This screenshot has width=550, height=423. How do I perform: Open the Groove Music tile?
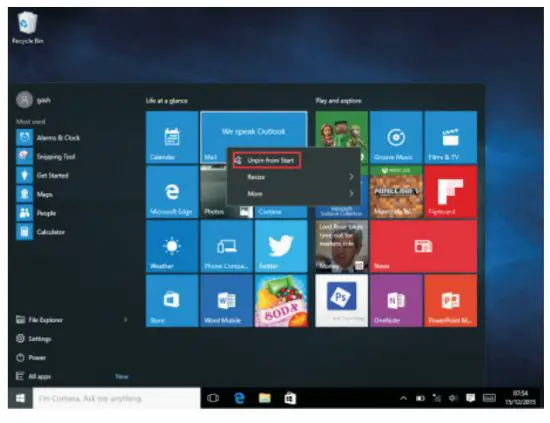pyautogui.click(x=396, y=137)
